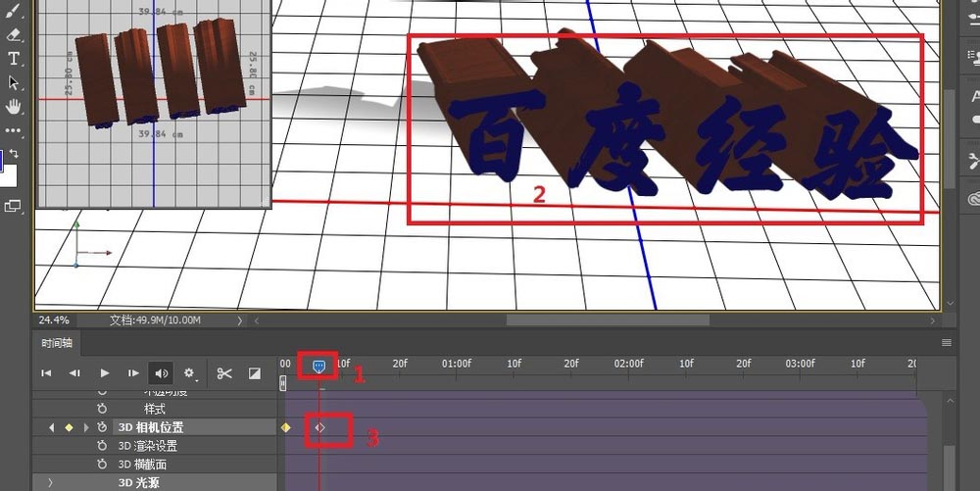The image size is (980, 491).
Task: Toggle stopwatch for 3D 横截面
Action: click(102, 465)
